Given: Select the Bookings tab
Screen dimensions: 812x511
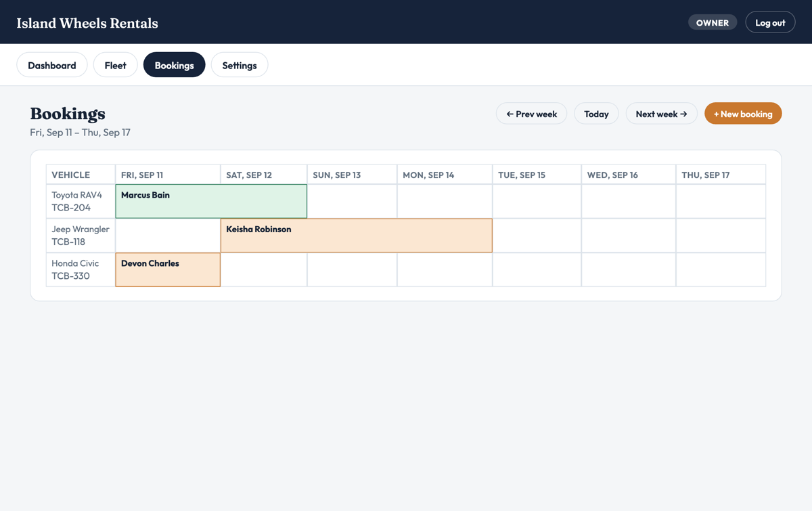Looking at the screenshot, I should click(x=175, y=65).
